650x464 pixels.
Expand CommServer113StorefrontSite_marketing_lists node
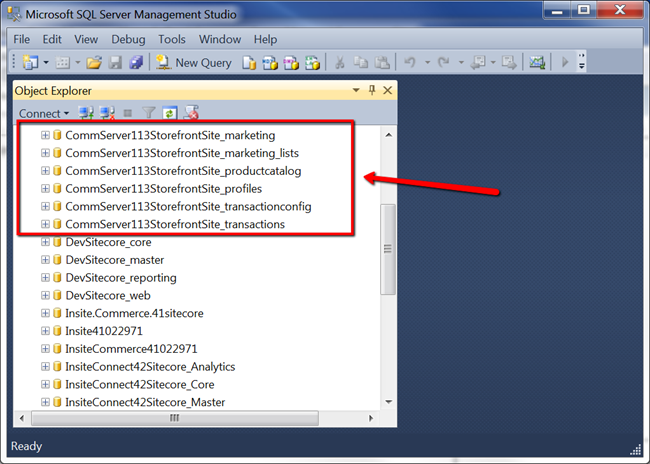pos(45,153)
